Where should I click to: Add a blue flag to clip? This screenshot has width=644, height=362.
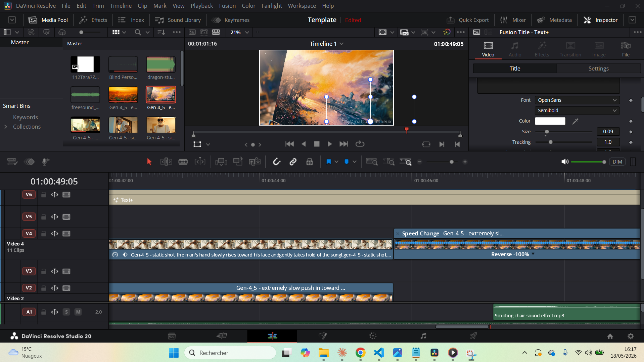(x=329, y=162)
